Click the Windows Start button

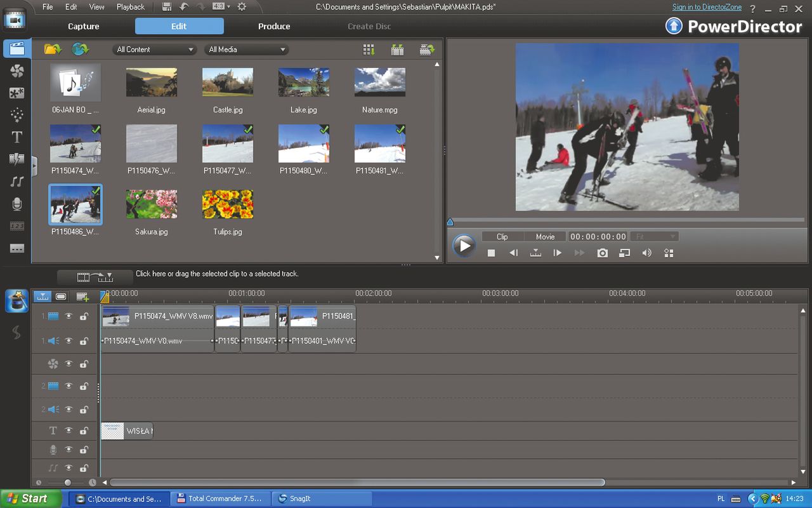[30, 498]
